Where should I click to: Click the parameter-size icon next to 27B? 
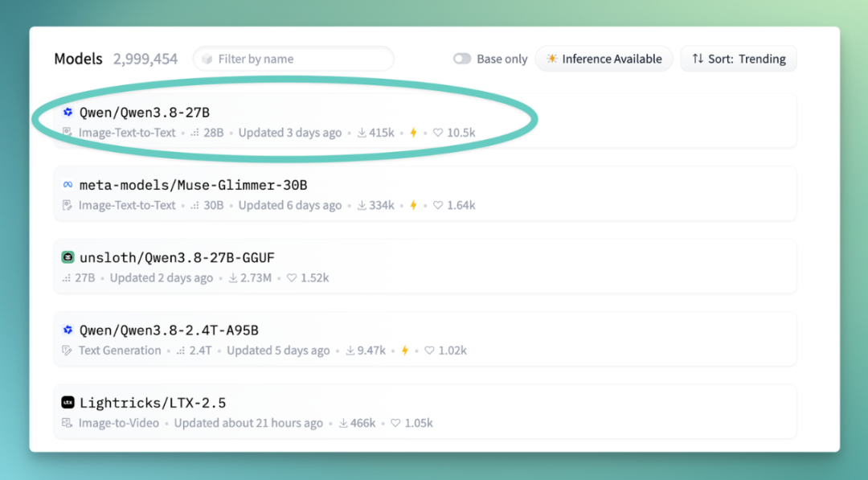67,278
